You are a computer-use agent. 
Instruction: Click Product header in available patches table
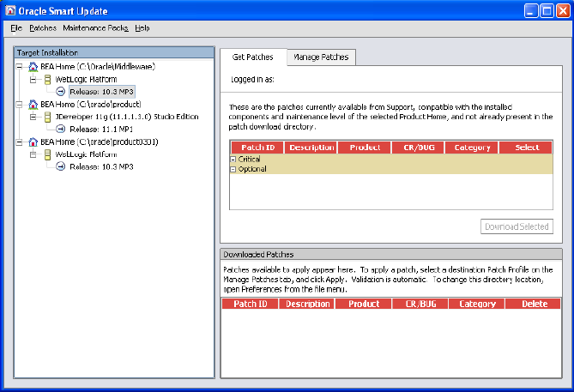click(x=365, y=148)
